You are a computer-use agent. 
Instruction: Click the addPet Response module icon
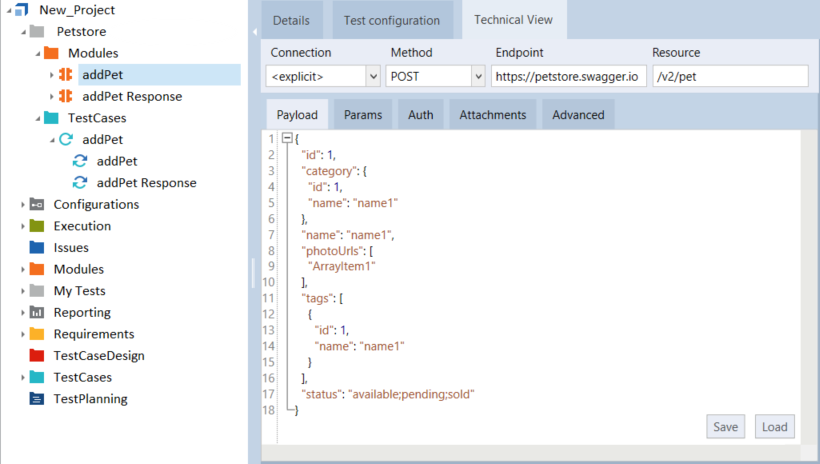(x=66, y=97)
